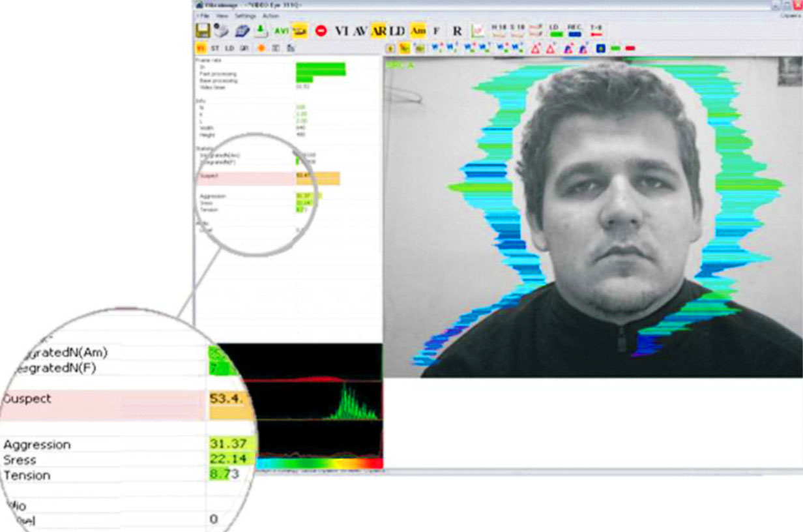
Task: Switch to the small LD tab beside ST
Action: (x=229, y=48)
